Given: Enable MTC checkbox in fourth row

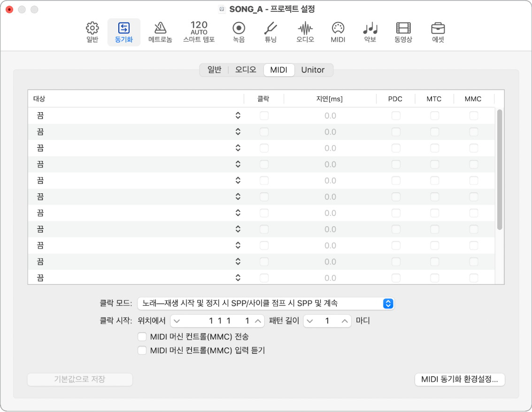Looking at the screenshot, I should (435, 164).
